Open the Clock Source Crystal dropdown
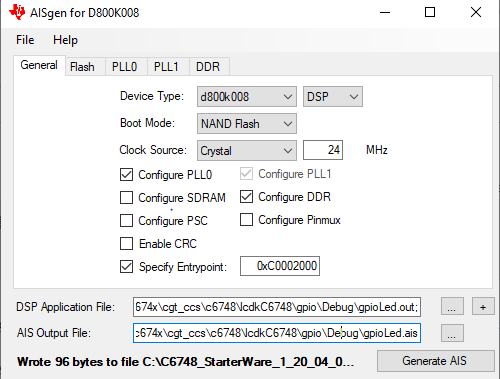Image resolution: width=500 pixels, height=379 pixels. coord(247,151)
